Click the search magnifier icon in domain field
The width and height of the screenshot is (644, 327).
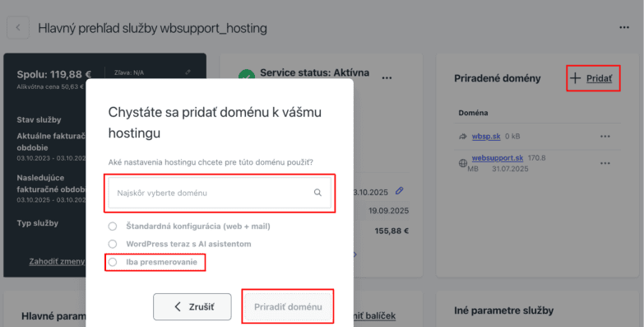coord(317,193)
